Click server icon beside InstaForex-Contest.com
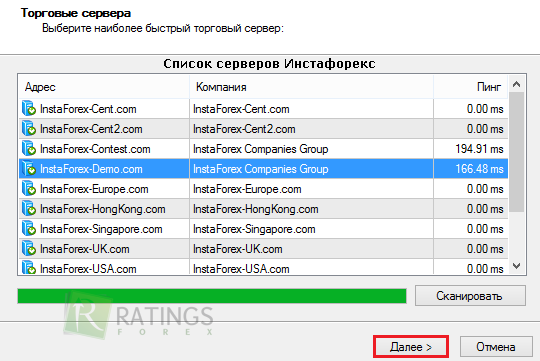The height and width of the screenshot is (361, 540). (29, 148)
